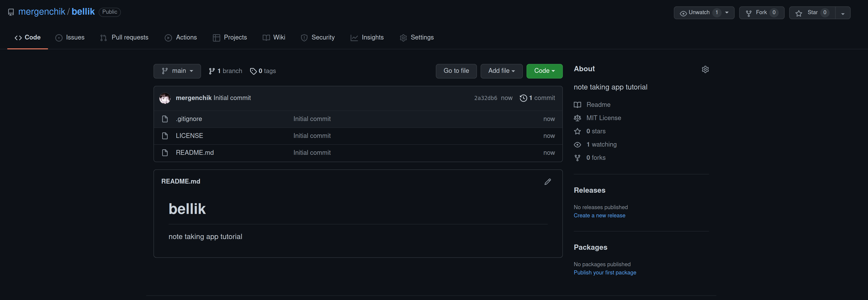This screenshot has width=868, height=300.
Task: Open the Projects tab
Action: click(230, 37)
